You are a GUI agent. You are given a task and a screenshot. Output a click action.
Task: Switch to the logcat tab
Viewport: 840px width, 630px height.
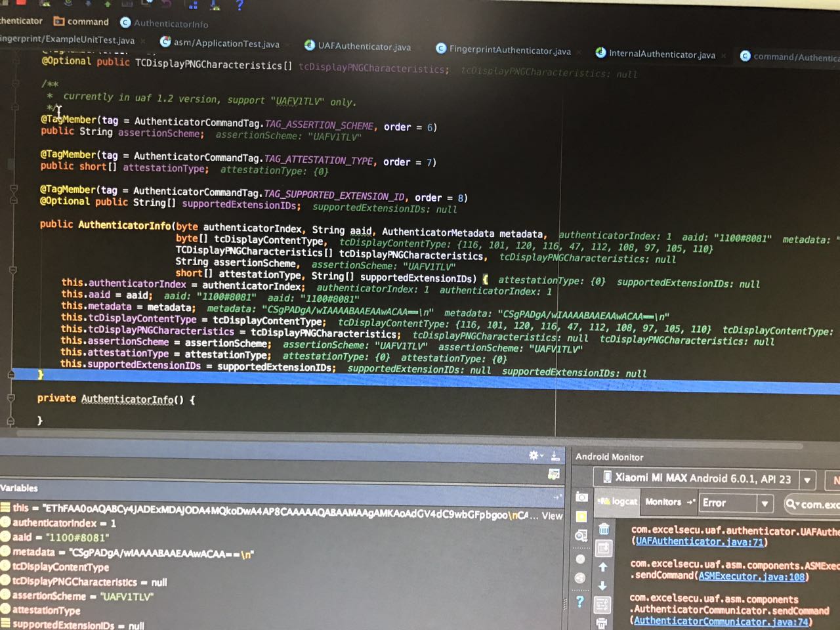click(617, 501)
